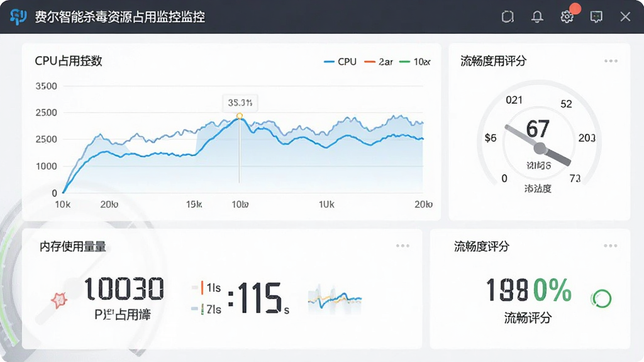
Task: Toggle the CPU legend series
Action: (x=340, y=62)
